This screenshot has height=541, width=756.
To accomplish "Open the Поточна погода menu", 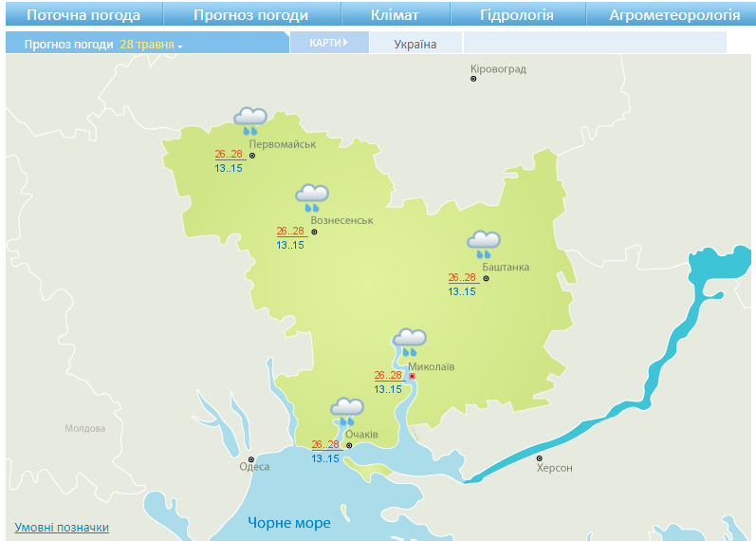I will (x=83, y=15).
